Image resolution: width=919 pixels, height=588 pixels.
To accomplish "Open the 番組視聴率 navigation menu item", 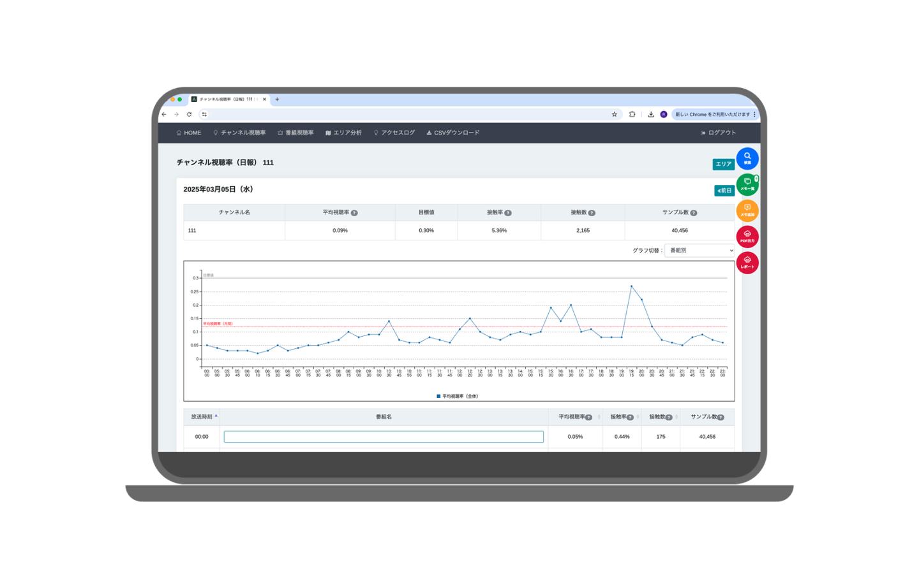I will click(295, 133).
